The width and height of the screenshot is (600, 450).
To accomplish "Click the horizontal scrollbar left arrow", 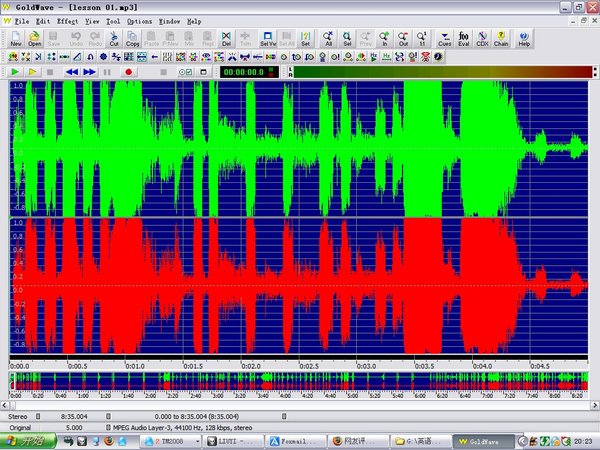I will tap(5, 405).
